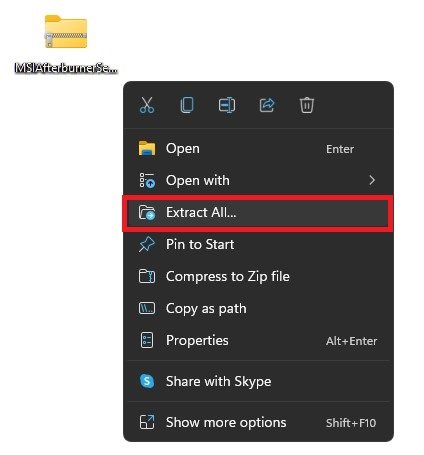Image resolution: width=424 pixels, height=455 pixels.
Task: Click the Extract All folder icon
Action: (147, 212)
